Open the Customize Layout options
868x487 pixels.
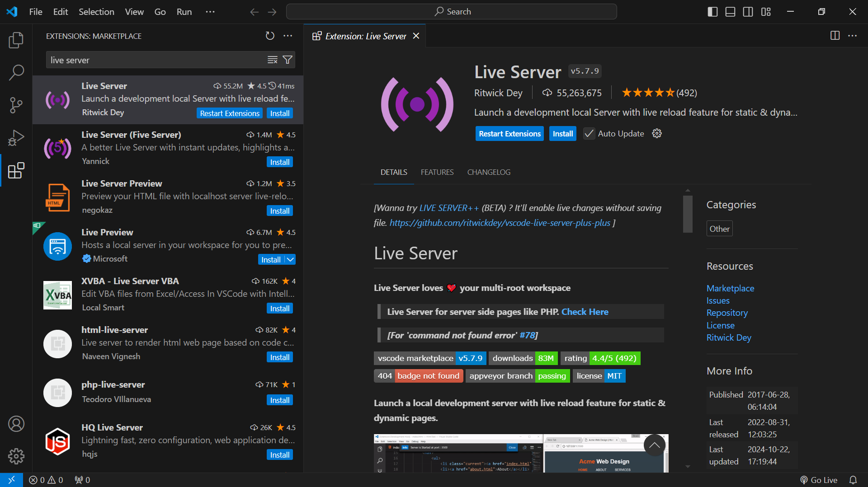click(x=766, y=12)
